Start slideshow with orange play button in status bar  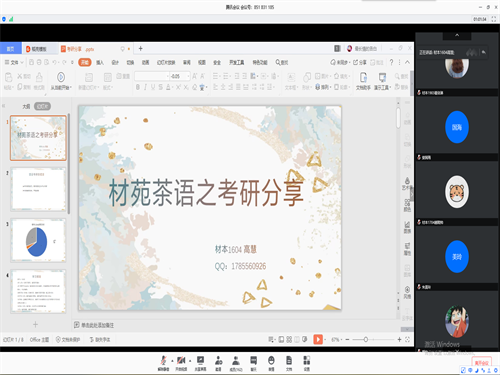tap(318, 339)
